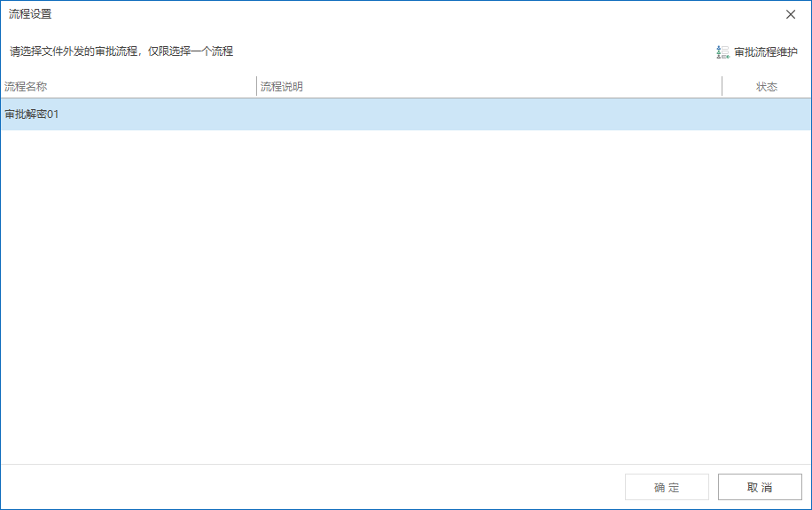Click the 流程说明 column header
Screen dimensions: 812x510
click(x=489, y=87)
